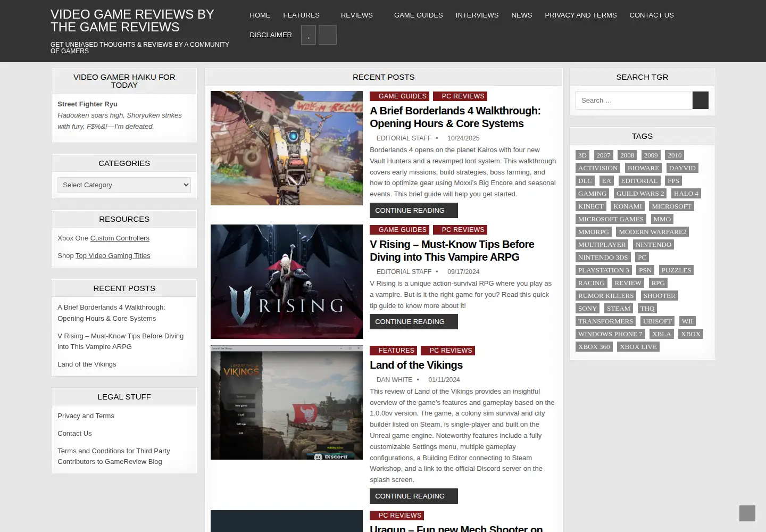Screen dimensions: 766x532
Task: Open Contact Us in top navigation
Action: [652, 15]
